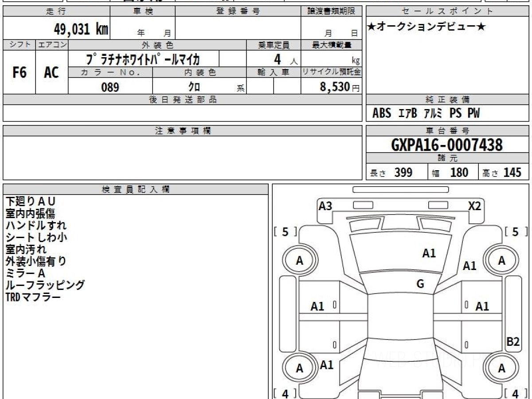The height and width of the screenshot is (399, 532).
Task: Select exterior color プラチナホワイトパールマイカ text
Action: pyautogui.click(x=144, y=59)
